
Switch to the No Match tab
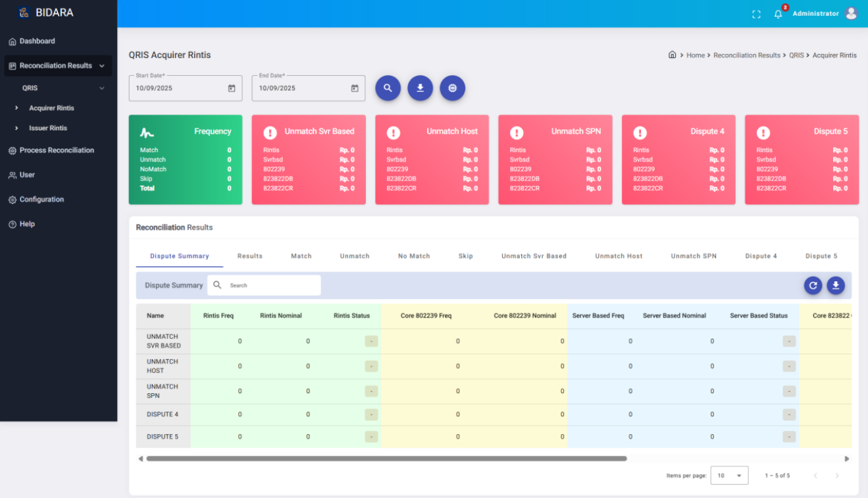coord(413,256)
